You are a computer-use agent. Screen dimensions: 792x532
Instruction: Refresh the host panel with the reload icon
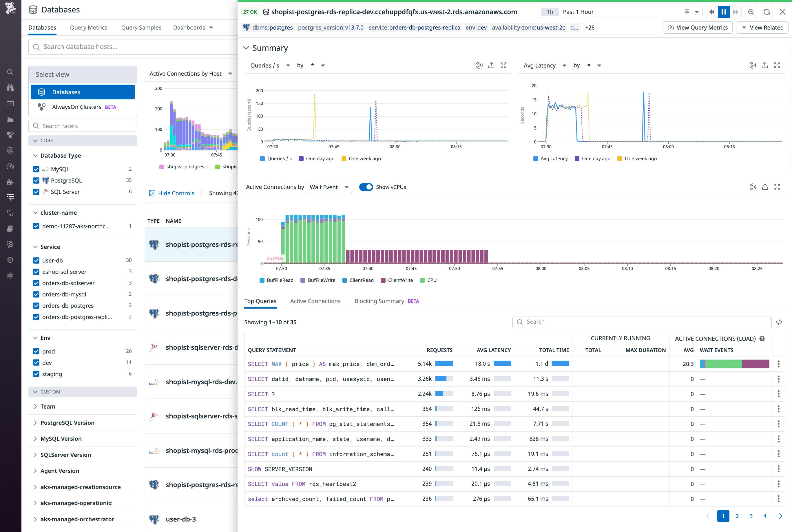click(767, 12)
